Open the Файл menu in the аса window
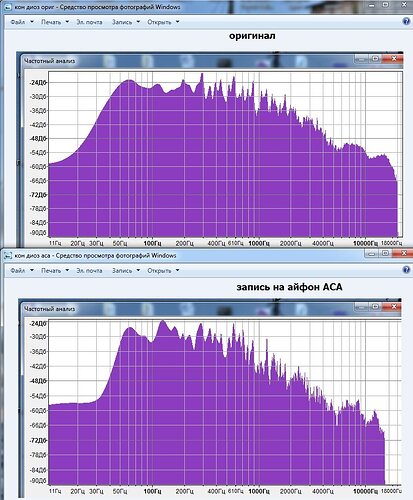The width and height of the screenshot is (413, 500). pos(22,270)
